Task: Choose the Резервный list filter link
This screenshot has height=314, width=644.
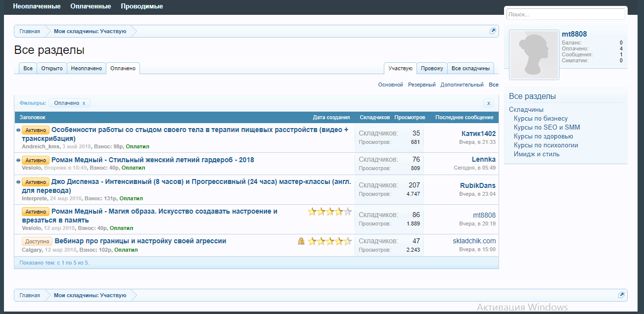Action: 422,85
